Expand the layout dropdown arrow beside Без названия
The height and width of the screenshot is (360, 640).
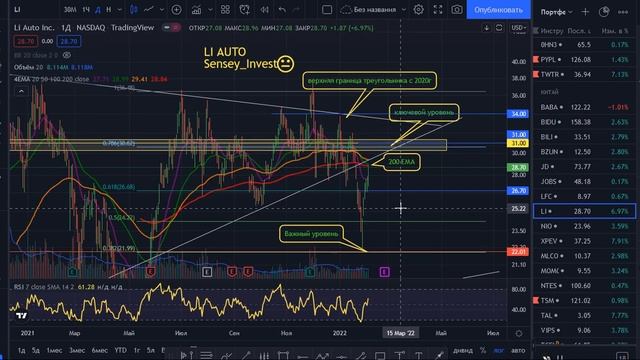(404, 9)
